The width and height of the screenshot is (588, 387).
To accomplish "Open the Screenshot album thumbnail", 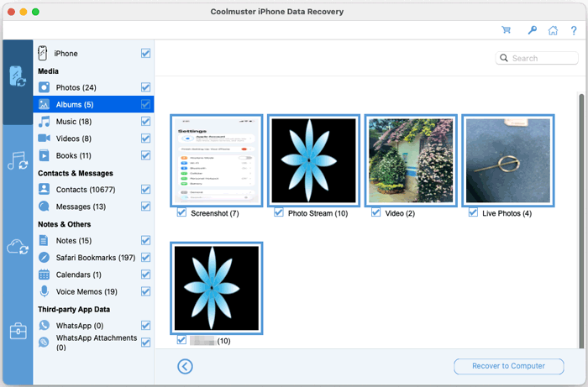I will 217,160.
